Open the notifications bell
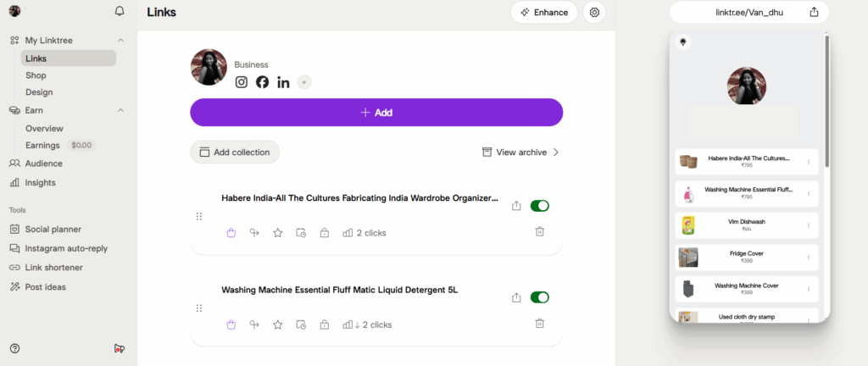The height and width of the screenshot is (366, 868). [x=119, y=11]
